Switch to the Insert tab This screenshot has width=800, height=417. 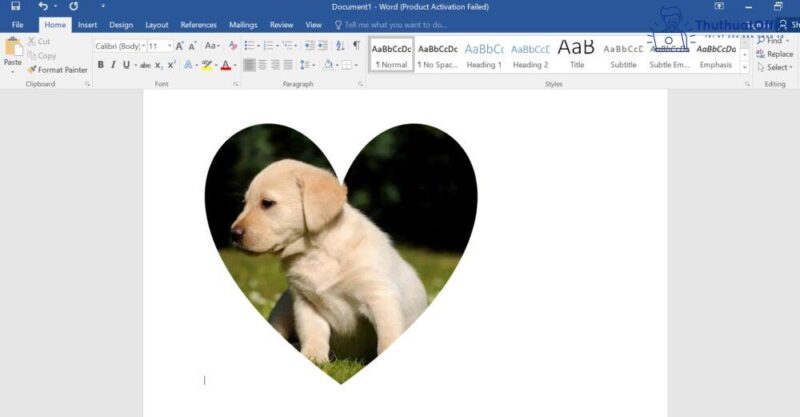coord(87,24)
